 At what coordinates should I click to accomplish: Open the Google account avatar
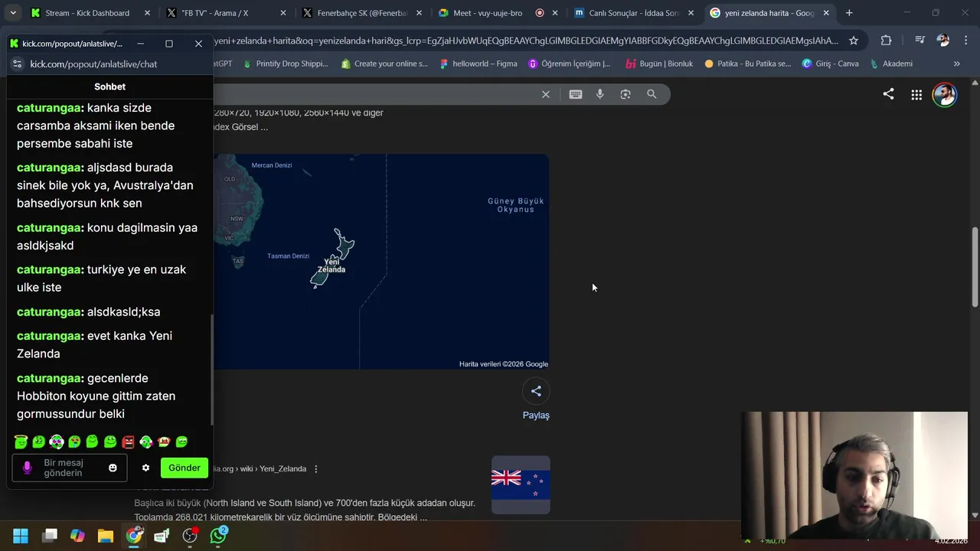point(944,95)
